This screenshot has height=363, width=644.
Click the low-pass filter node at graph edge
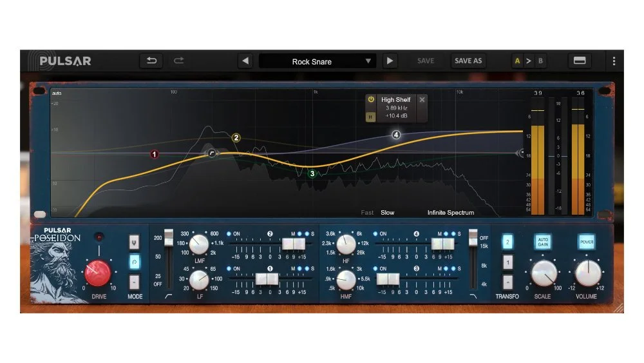521,153
